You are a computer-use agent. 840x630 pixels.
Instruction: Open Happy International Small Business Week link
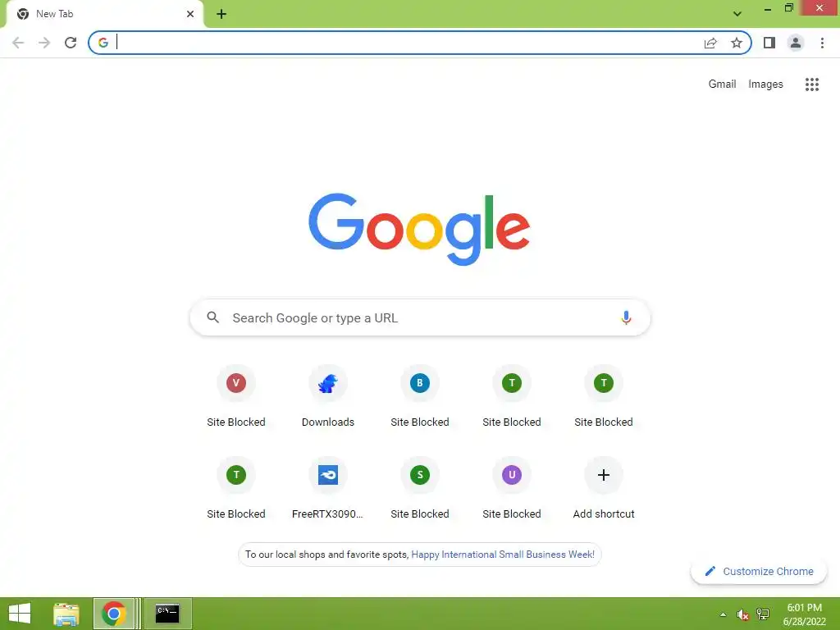[503, 555]
